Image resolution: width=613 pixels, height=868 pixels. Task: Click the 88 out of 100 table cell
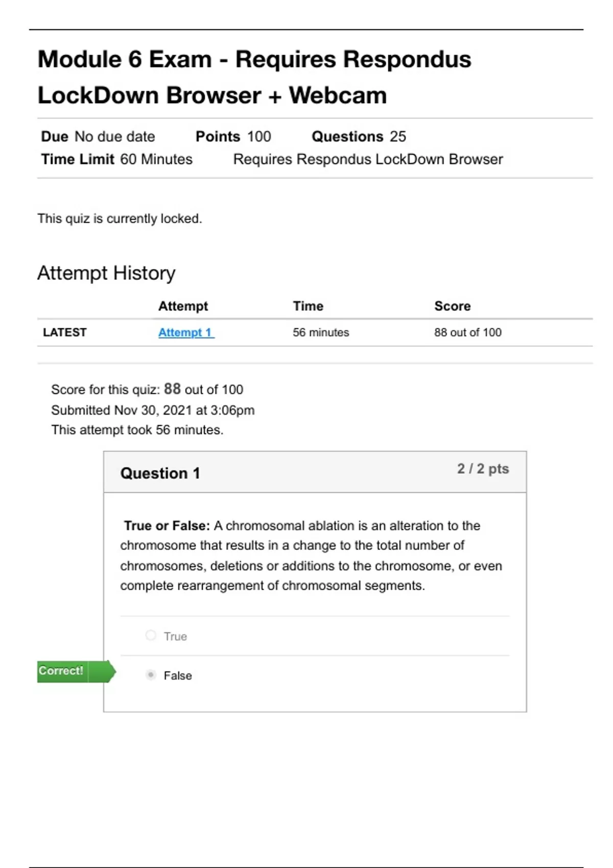click(467, 332)
